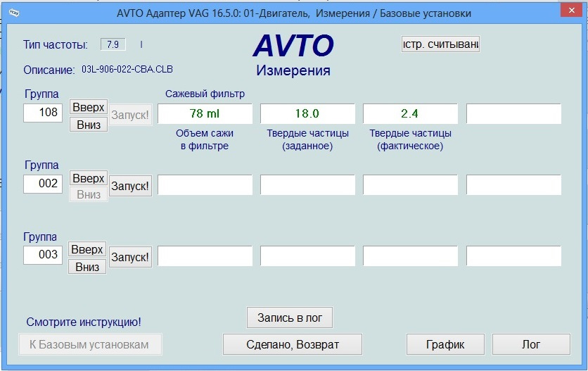Click the Запись в лог button
588x371 pixels.
tap(290, 317)
